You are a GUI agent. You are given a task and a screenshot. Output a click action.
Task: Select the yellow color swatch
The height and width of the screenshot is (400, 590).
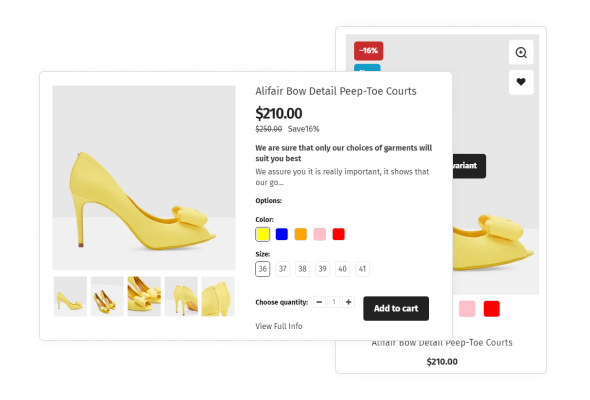point(263,234)
